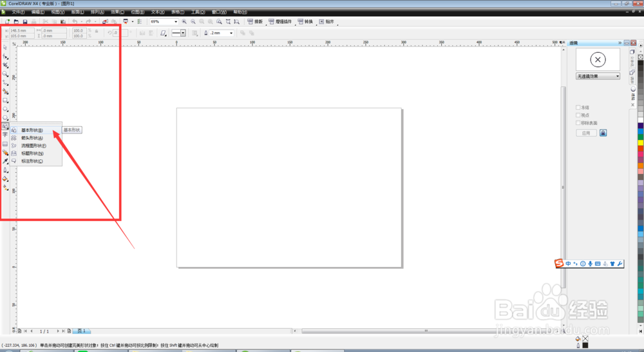Enable the 移除表面 checkbox

[578, 123]
